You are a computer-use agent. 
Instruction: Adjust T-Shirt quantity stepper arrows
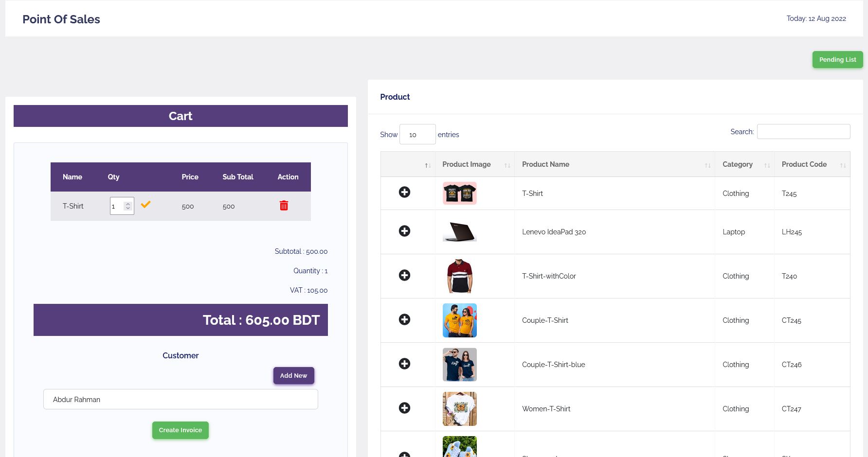128,206
